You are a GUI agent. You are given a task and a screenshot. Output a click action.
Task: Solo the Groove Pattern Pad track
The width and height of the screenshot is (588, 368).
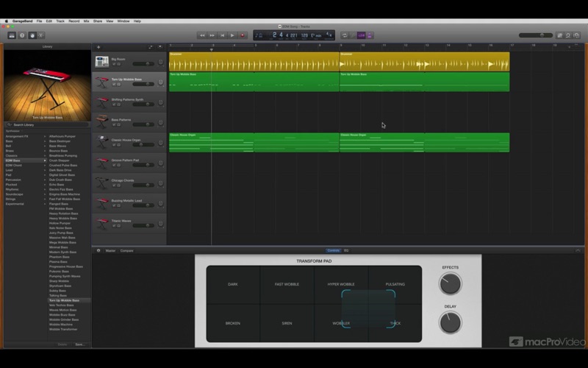point(119,165)
